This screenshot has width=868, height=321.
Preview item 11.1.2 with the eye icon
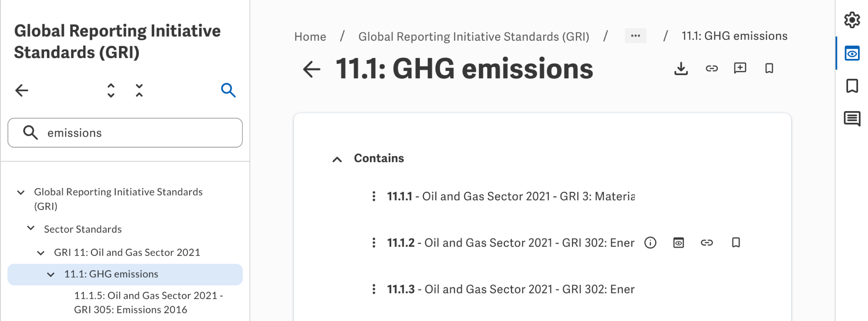[679, 243]
